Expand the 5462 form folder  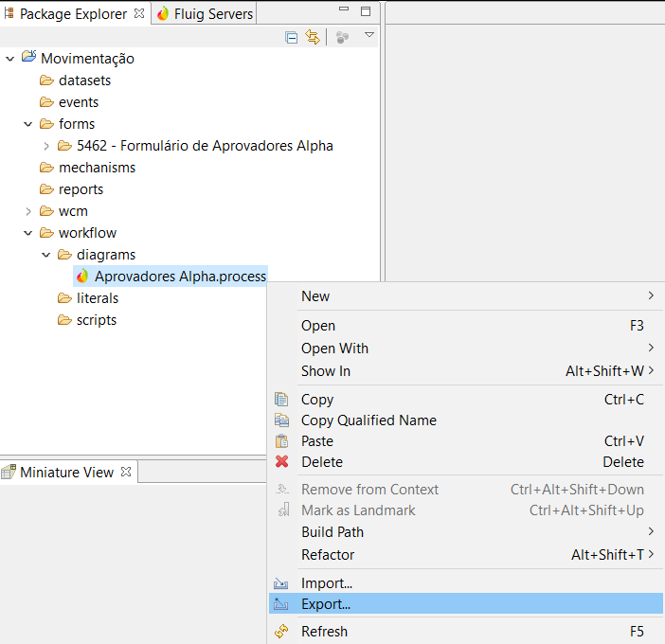pos(46,146)
